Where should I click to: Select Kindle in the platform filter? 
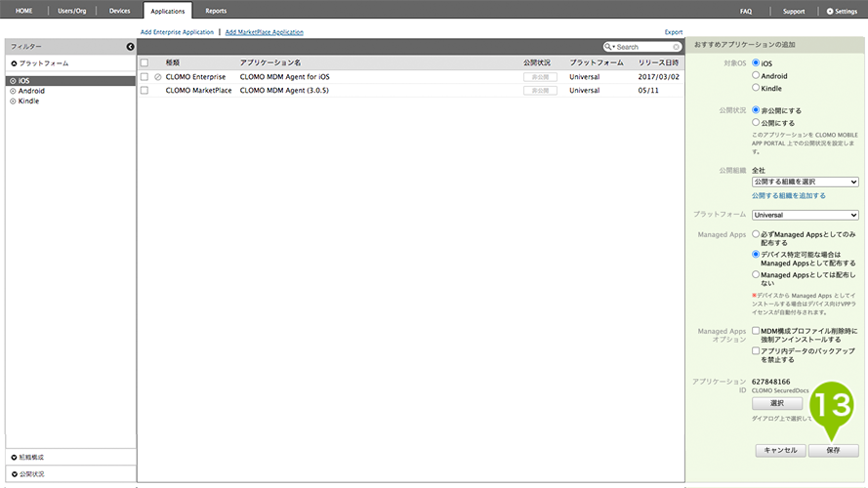pyautogui.click(x=28, y=102)
